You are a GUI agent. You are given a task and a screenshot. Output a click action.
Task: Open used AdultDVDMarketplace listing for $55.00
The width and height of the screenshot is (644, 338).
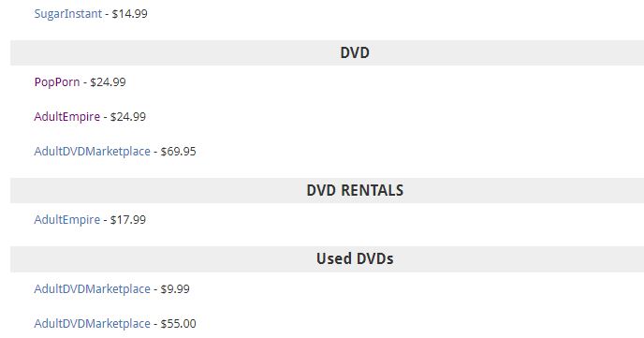click(92, 323)
